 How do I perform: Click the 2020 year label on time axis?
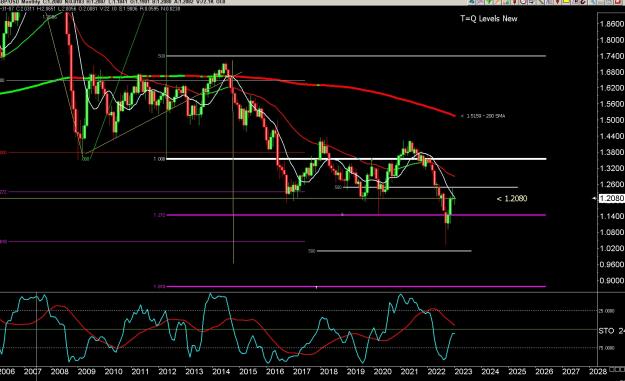[382, 371]
